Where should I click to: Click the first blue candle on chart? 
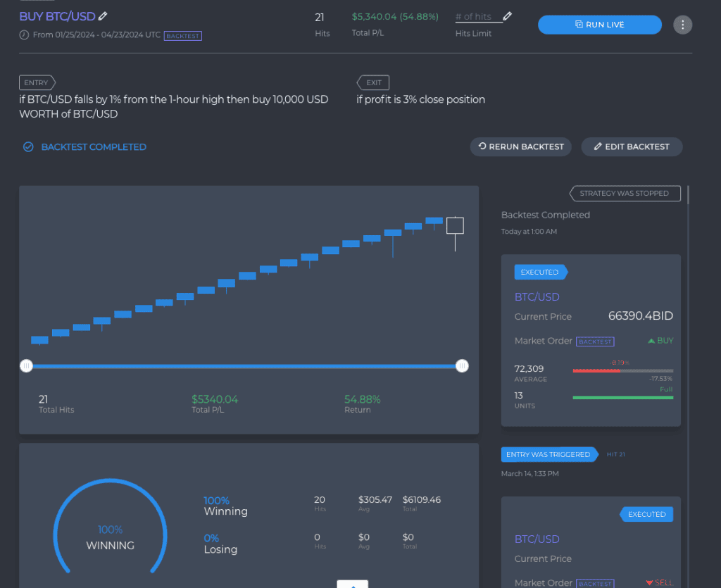click(39, 340)
